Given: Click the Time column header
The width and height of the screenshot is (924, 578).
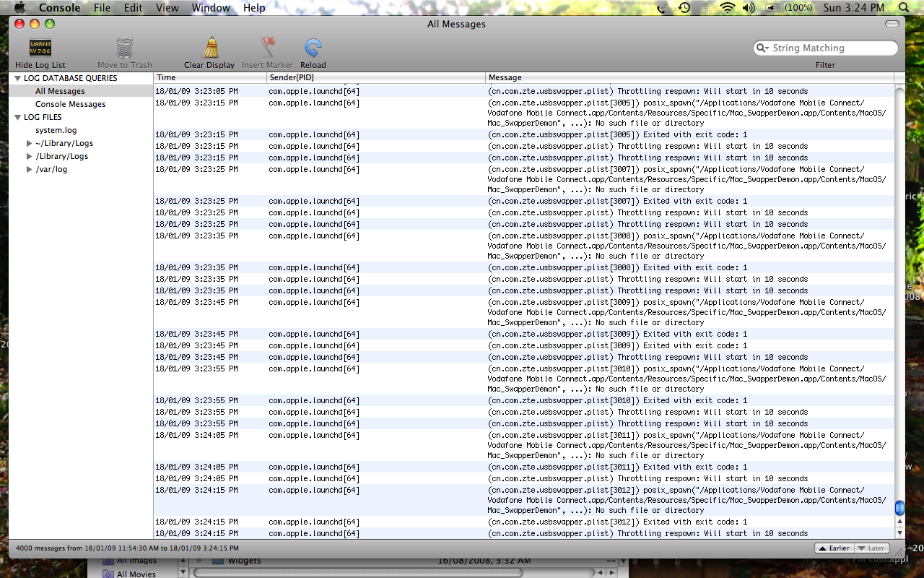Looking at the screenshot, I should point(210,77).
